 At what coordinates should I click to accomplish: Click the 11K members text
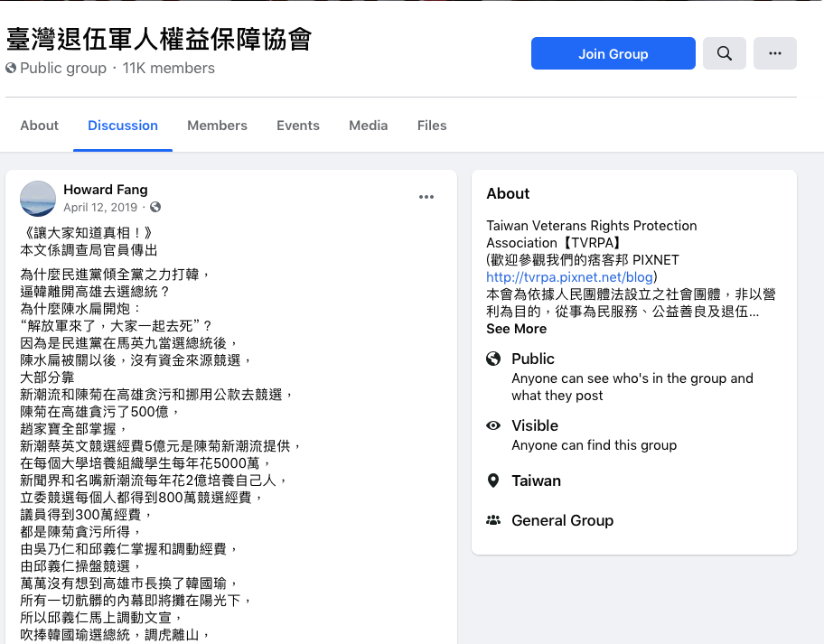coord(169,69)
